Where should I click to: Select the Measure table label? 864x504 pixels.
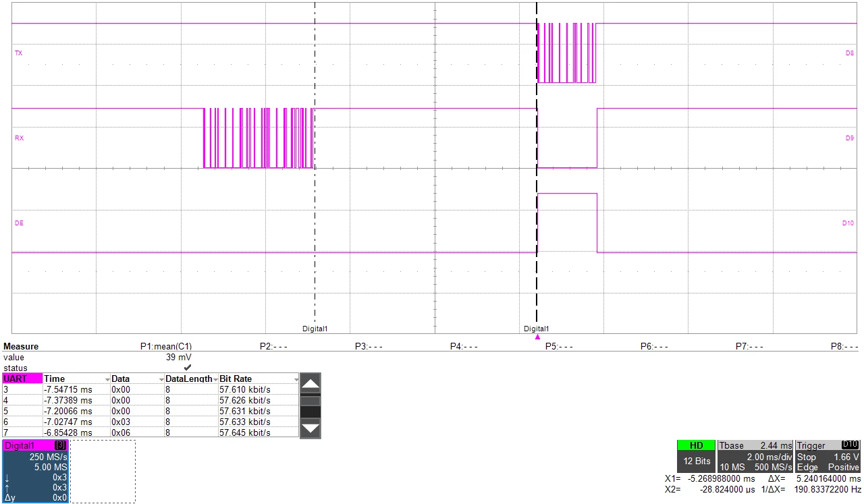[x=21, y=346]
